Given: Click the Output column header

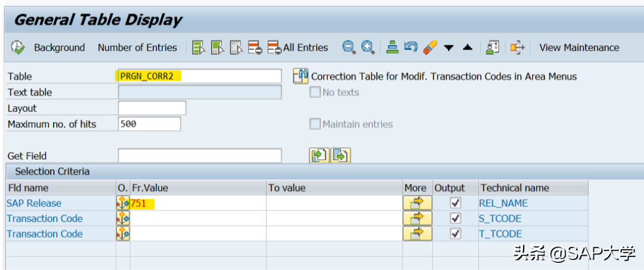Looking at the screenshot, I should pos(456,188).
